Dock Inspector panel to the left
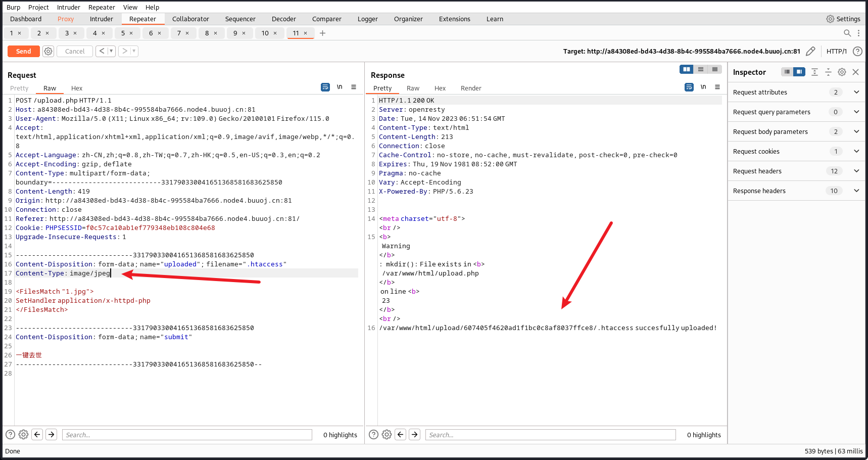The width and height of the screenshot is (868, 460). pos(787,72)
